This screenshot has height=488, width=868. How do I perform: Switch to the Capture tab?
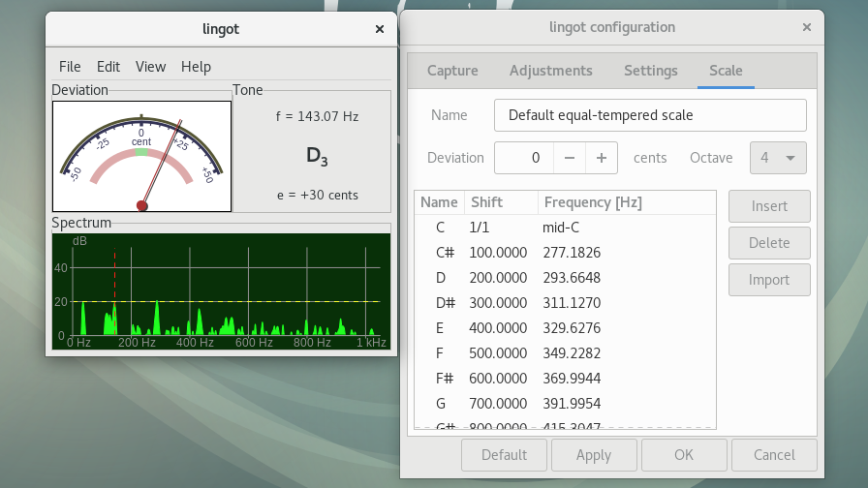[452, 71]
